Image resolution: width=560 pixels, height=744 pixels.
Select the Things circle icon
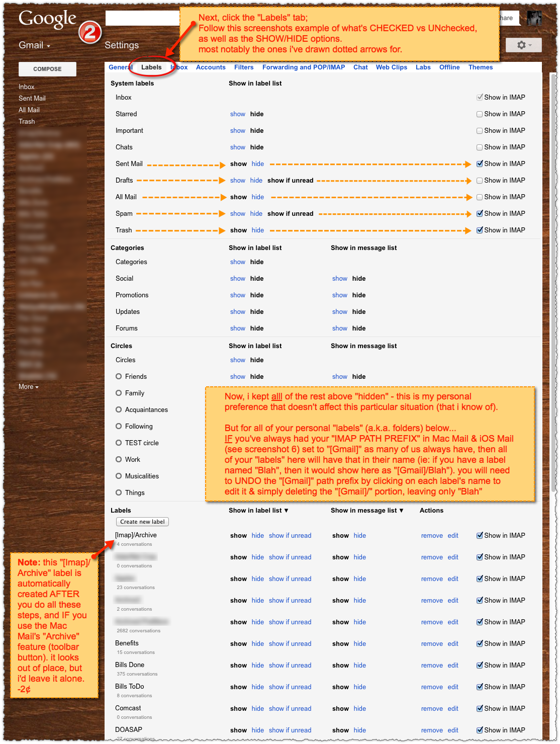coord(119,492)
